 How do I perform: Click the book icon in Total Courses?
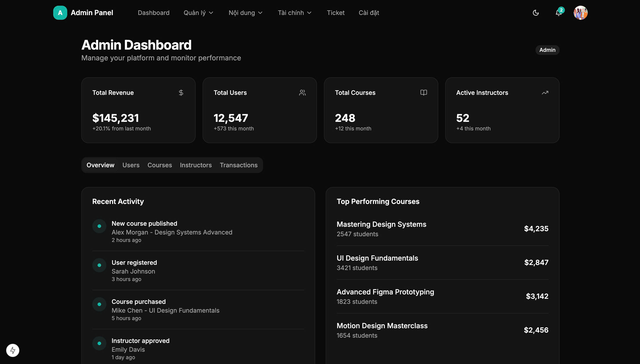(424, 93)
